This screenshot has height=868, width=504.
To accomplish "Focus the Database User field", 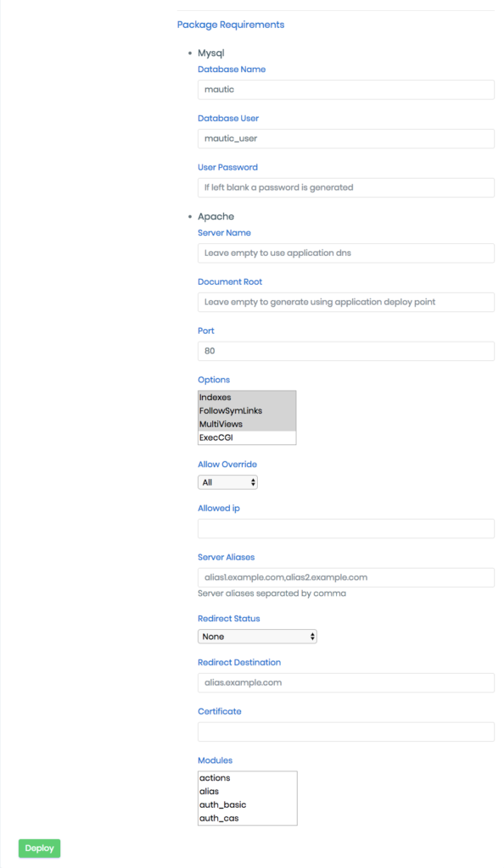I will click(x=345, y=138).
